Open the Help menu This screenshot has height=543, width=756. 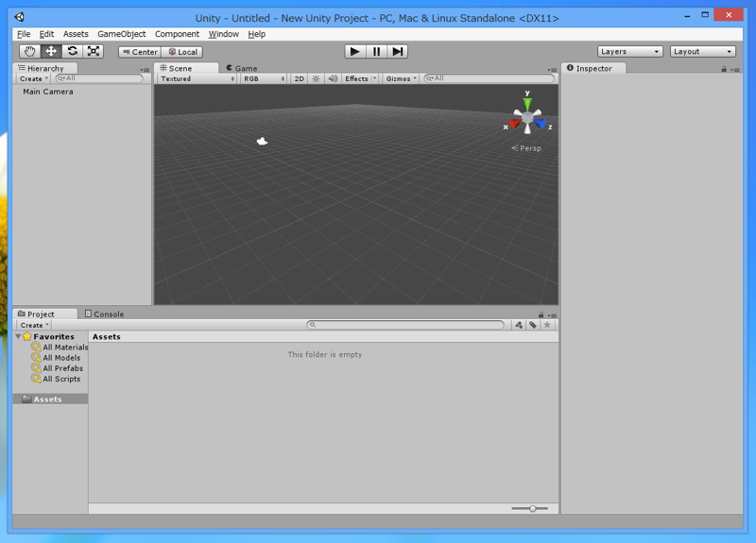coord(256,34)
